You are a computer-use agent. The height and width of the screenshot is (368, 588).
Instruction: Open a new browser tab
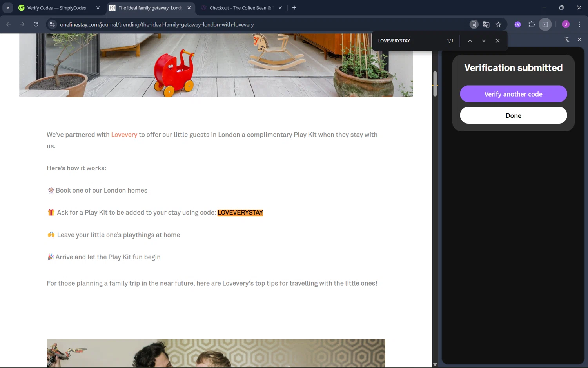pyautogui.click(x=294, y=8)
